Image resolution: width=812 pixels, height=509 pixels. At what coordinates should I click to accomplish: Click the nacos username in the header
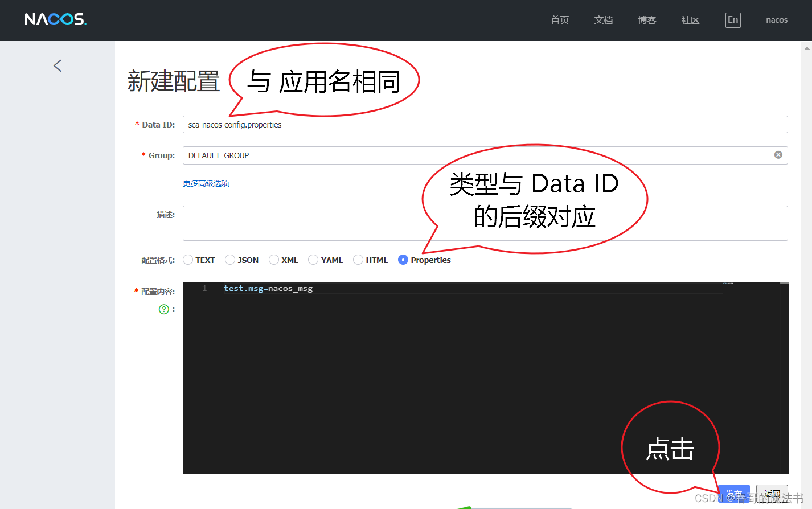point(776,19)
